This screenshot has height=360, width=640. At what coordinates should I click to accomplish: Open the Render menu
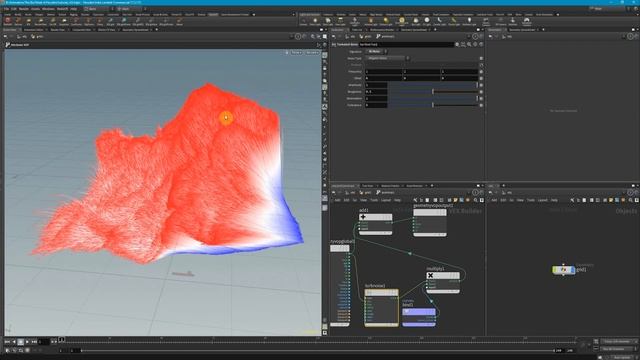(x=24, y=9)
